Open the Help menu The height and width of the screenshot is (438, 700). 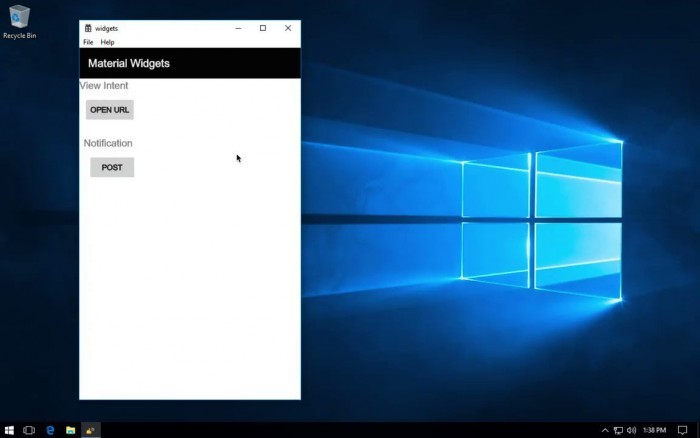click(x=107, y=42)
